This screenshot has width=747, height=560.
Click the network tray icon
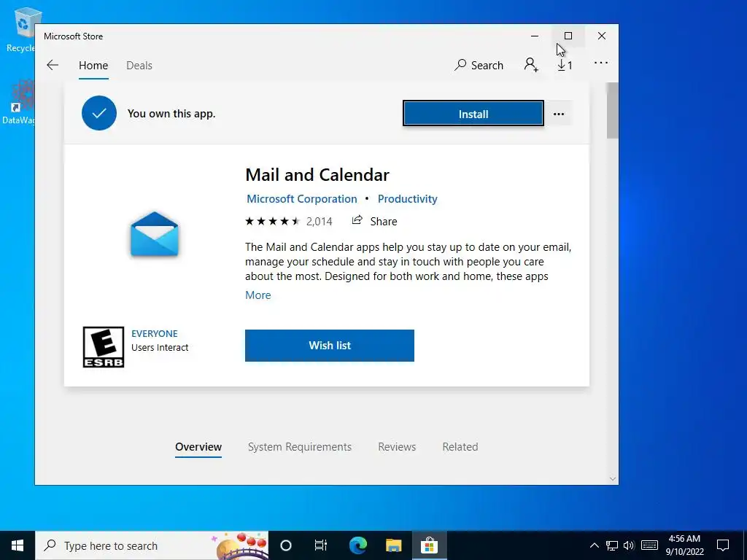(x=612, y=545)
